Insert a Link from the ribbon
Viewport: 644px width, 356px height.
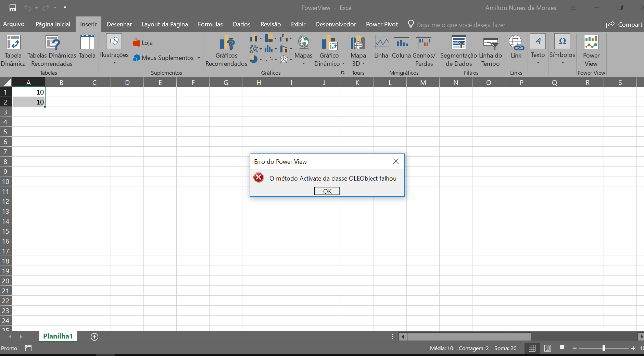click(x=516, y=47)
